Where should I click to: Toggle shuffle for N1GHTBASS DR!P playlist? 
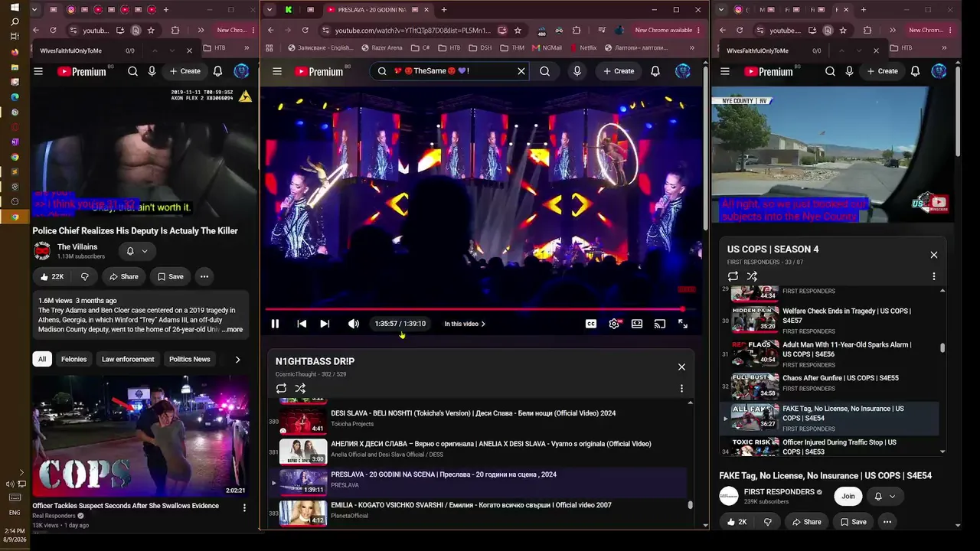[300, 388]
